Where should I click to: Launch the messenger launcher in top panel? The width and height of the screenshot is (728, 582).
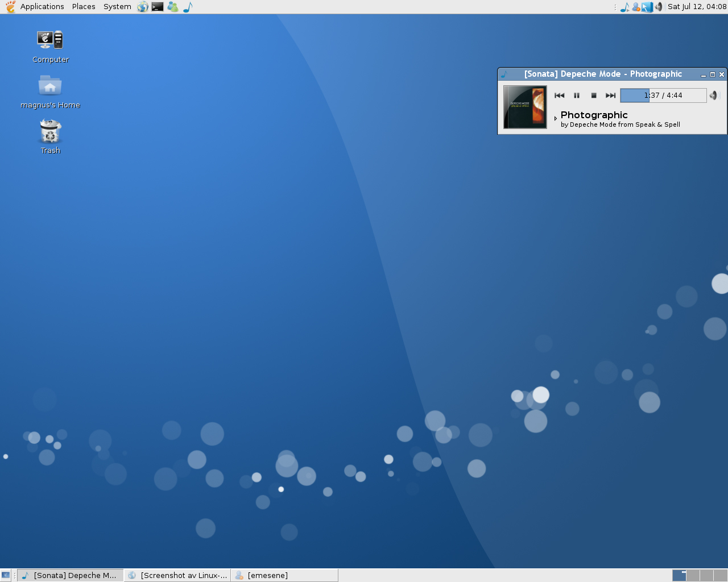(173, 7)
